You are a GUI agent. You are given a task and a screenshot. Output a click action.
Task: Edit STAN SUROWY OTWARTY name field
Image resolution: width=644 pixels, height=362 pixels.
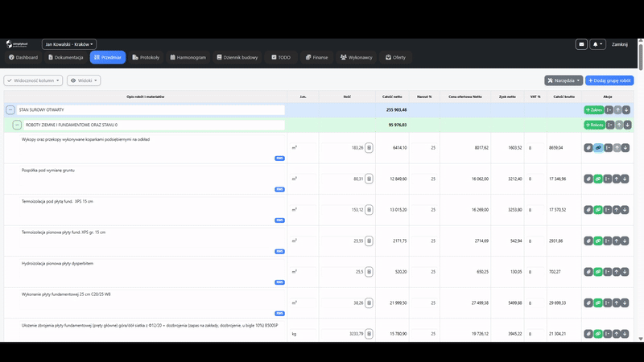(151, 110)
